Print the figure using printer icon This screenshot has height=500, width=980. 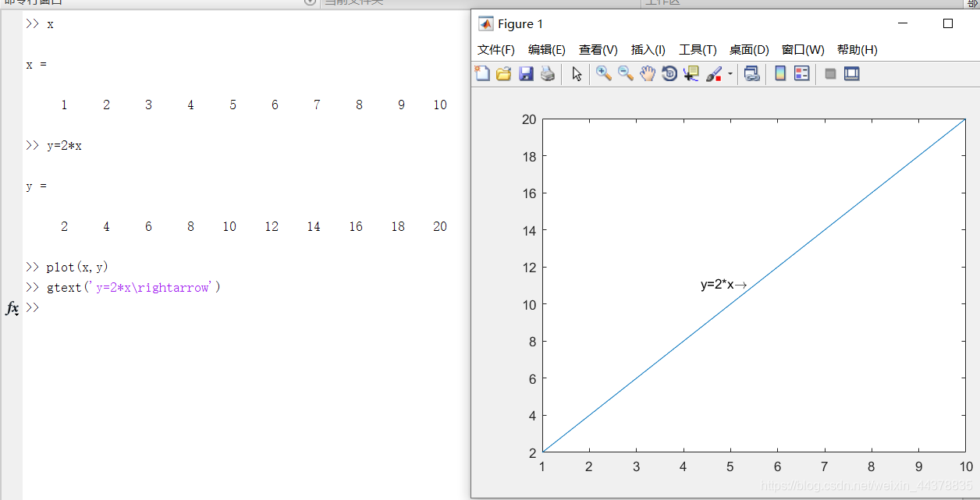coord(548,73)
